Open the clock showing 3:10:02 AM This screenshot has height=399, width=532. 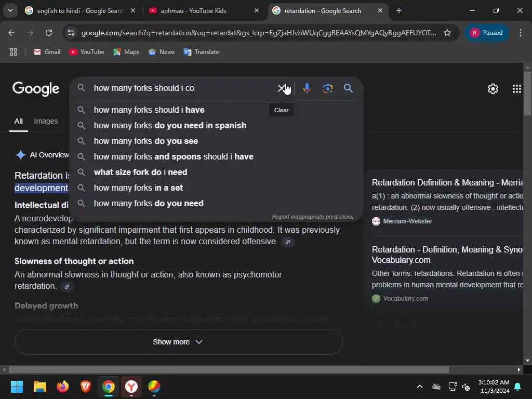click(x=494, y=387)
